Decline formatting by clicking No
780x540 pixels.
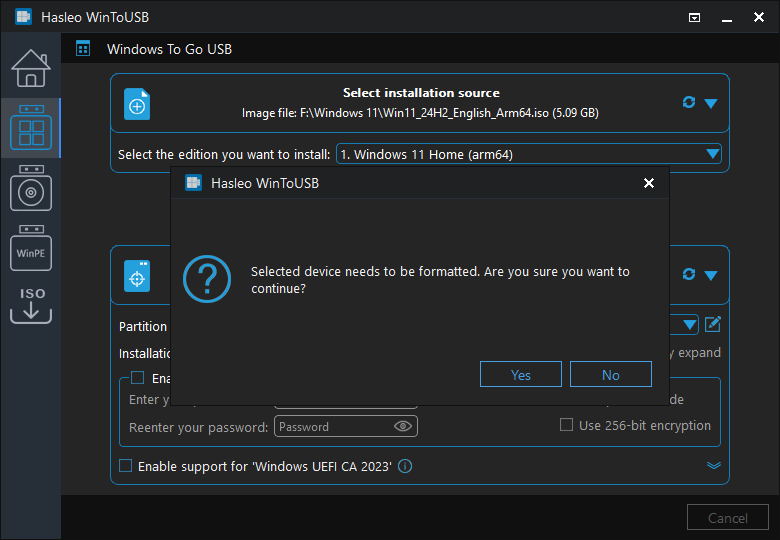point(610,375)
